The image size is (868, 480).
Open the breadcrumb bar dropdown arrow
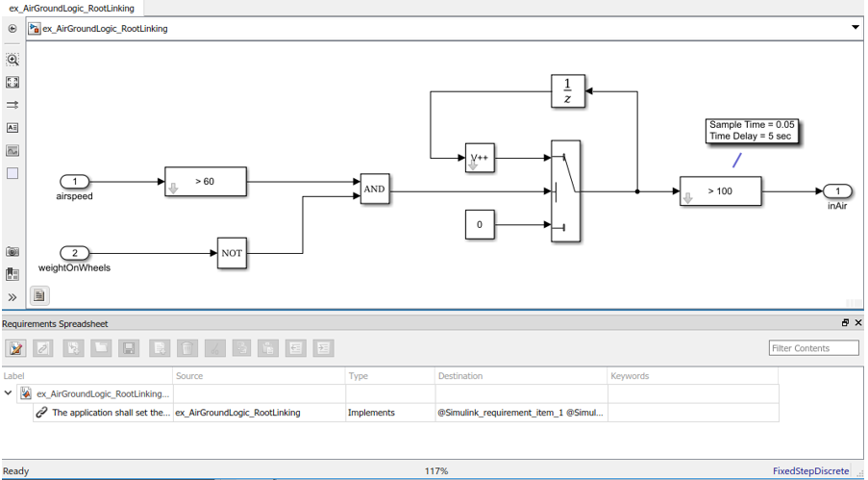tap(856, 28)
